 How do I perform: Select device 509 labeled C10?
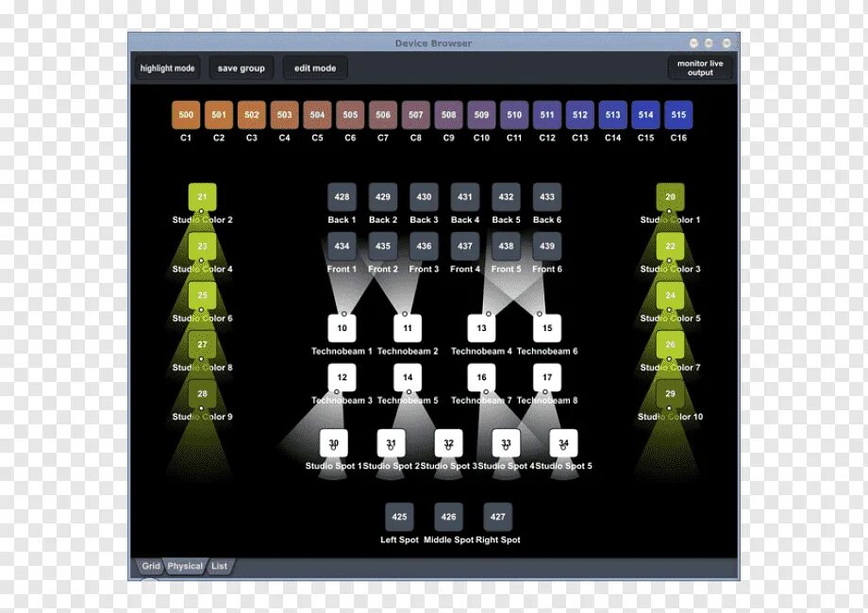click(x=481, y=115)
